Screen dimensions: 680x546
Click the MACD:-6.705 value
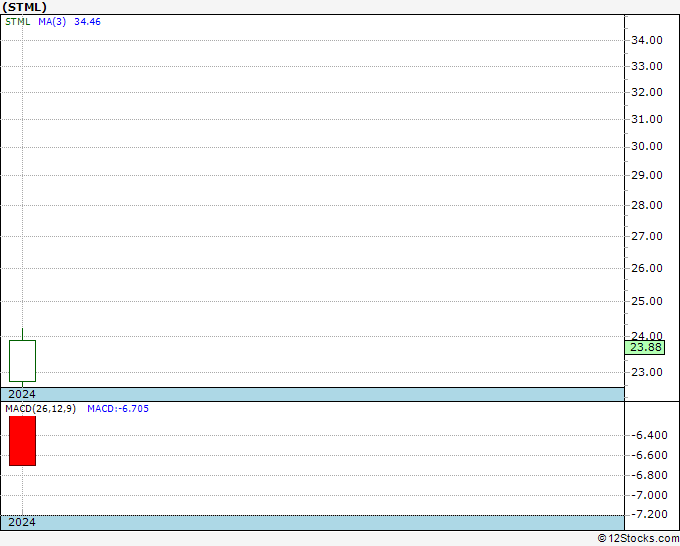[x=118, y=409]
